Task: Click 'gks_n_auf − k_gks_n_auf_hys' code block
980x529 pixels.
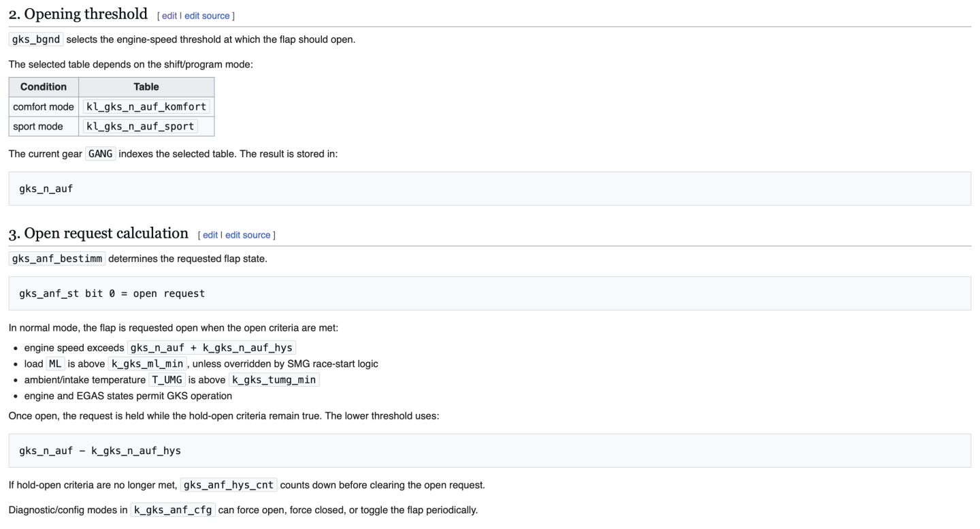Action: [x=489, y=451]
